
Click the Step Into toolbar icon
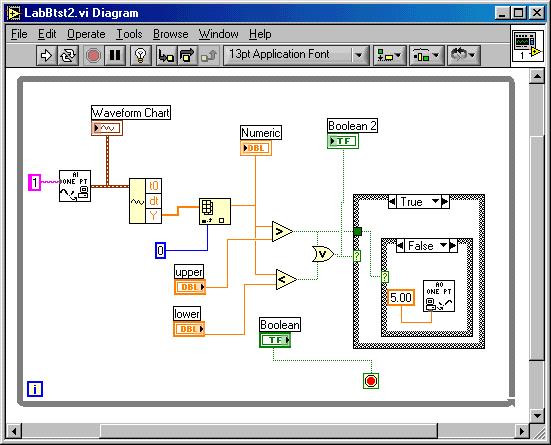point(166,56)
